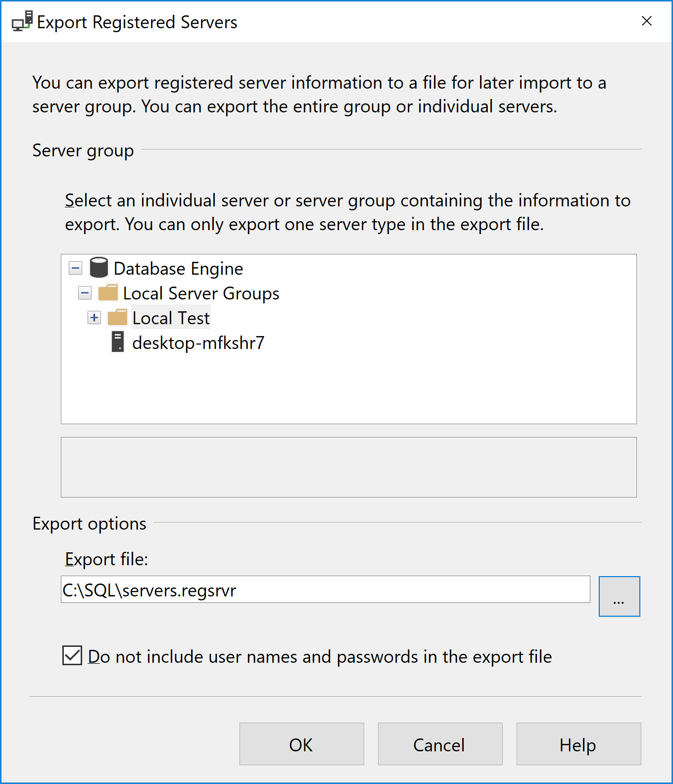Click into the Export file path field
This screenshot has height=784, width=673.
325,589
